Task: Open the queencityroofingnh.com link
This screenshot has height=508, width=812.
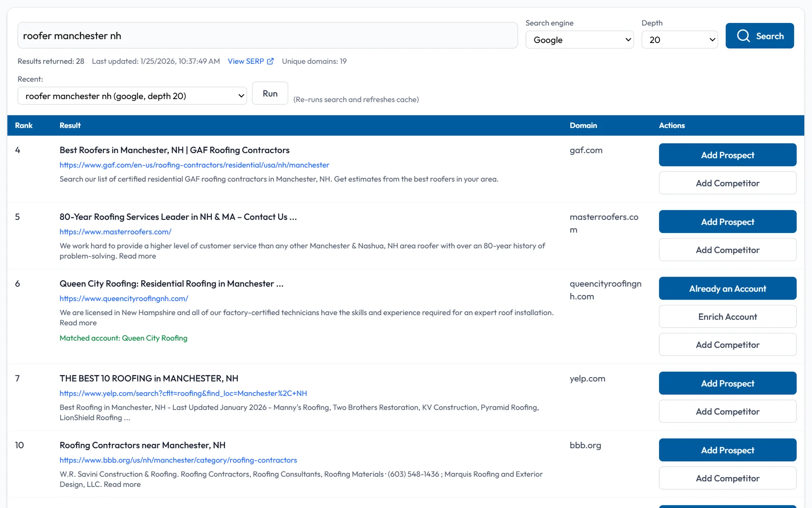Action: 124,298
